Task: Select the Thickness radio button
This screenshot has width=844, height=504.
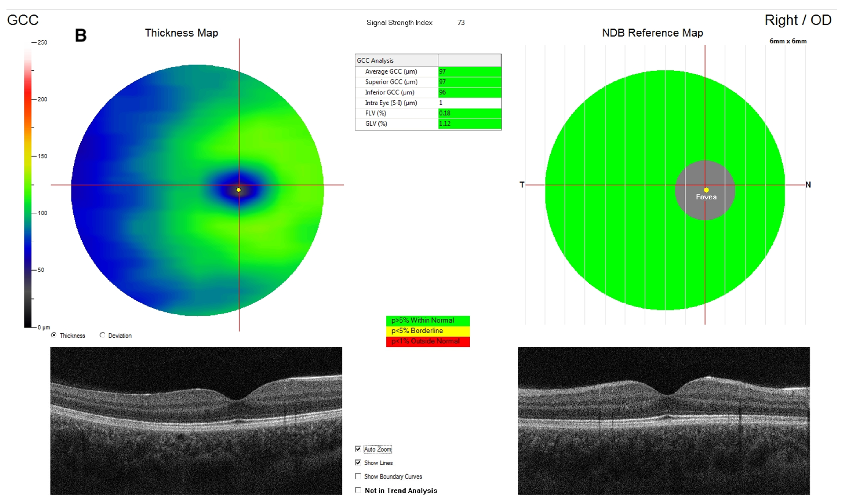Action: click(x=54, y=335)
